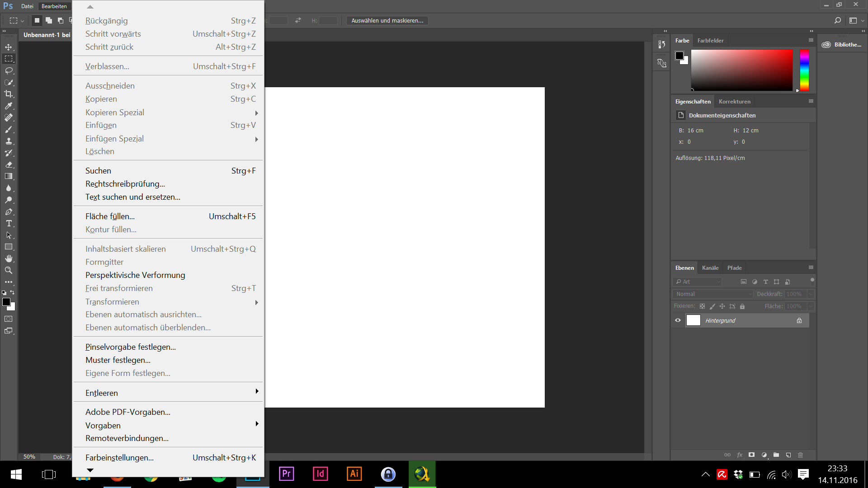Switch to the Kanäle tab
The height and width of the screenshot is (488, 868).
(710, 268)
